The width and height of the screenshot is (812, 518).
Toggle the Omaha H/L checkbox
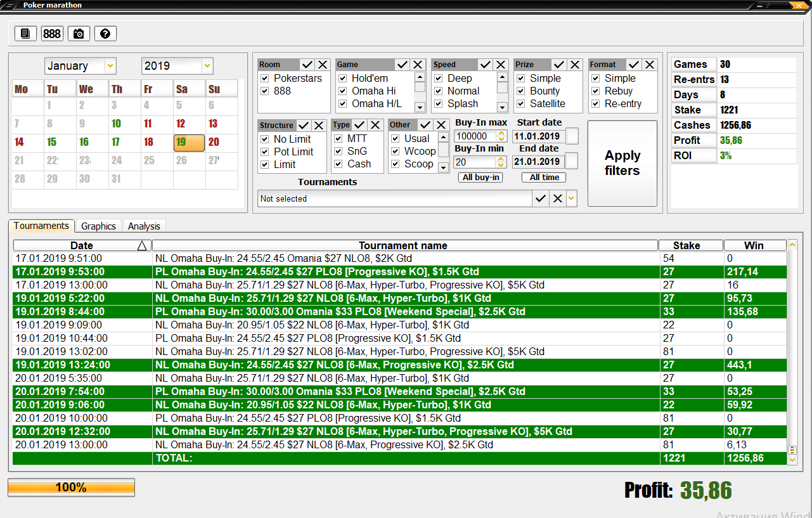click(x=343, y=104)
